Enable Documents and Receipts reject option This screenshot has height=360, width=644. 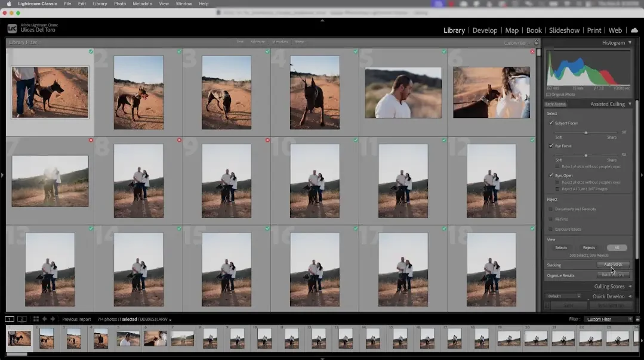551,209
